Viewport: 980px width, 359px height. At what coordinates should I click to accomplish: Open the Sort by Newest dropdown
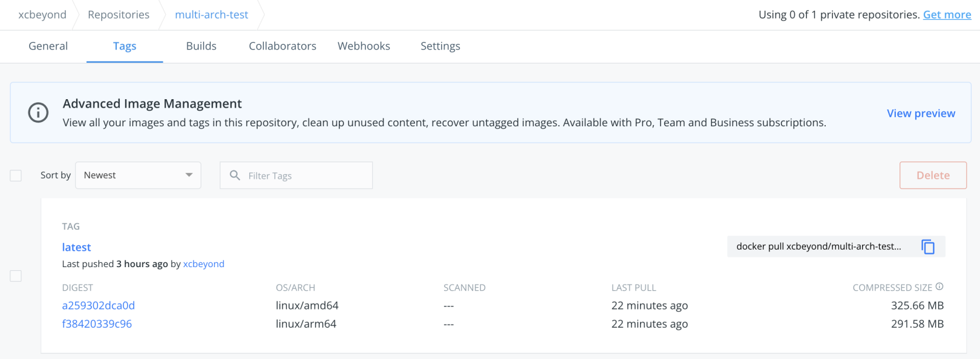tap(138, 175)
